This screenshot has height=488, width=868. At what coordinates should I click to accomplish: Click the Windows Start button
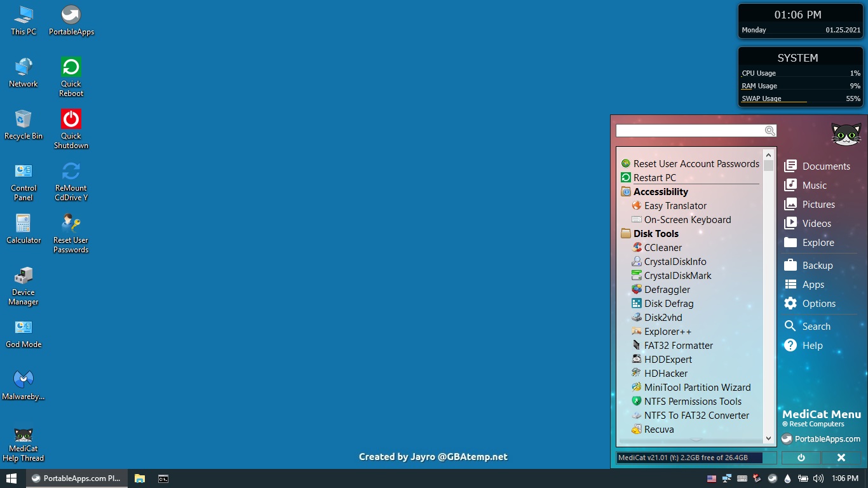(11, 478)
